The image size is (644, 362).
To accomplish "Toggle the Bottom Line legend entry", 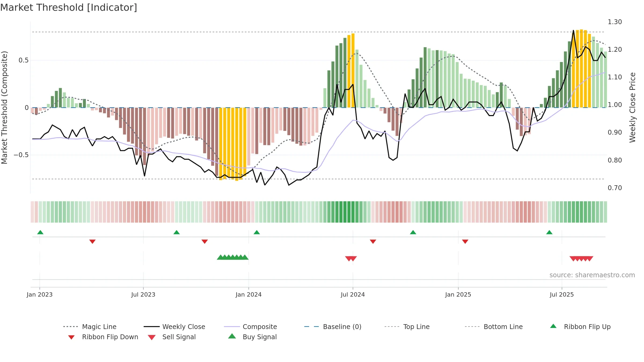I will point(494,327).
